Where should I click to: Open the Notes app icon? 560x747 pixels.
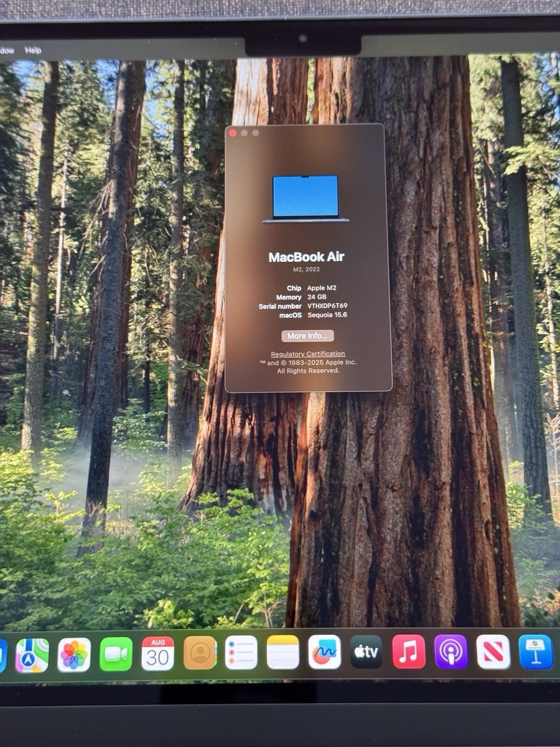(x=283, y=652)
